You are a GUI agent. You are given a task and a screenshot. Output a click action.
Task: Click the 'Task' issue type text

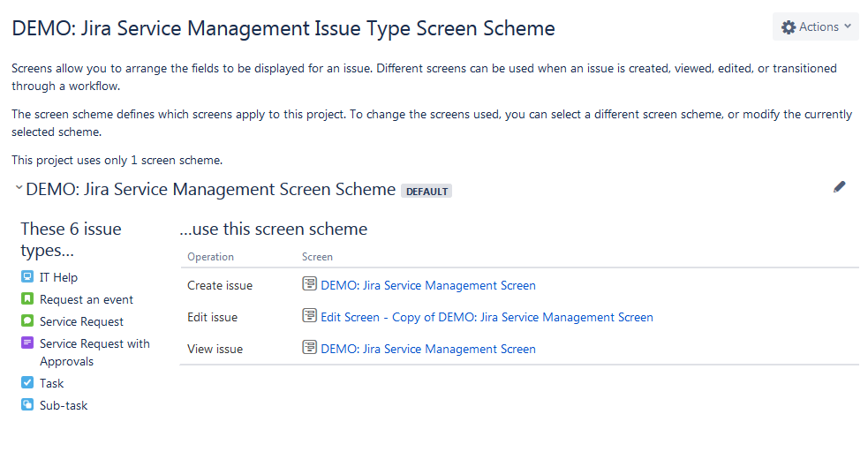click(51, 383)
